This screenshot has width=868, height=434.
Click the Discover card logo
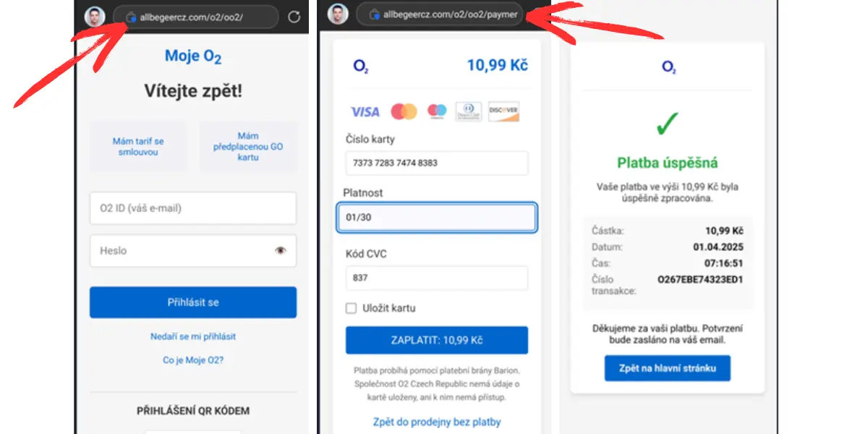[x=503, y=111]
